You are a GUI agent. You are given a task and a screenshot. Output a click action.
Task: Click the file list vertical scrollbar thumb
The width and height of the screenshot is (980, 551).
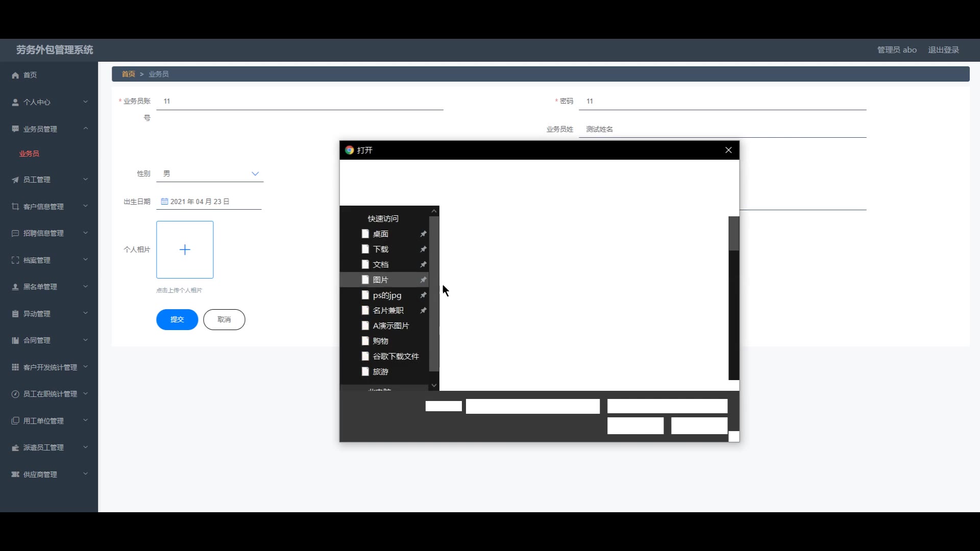(x=733, y=233)
